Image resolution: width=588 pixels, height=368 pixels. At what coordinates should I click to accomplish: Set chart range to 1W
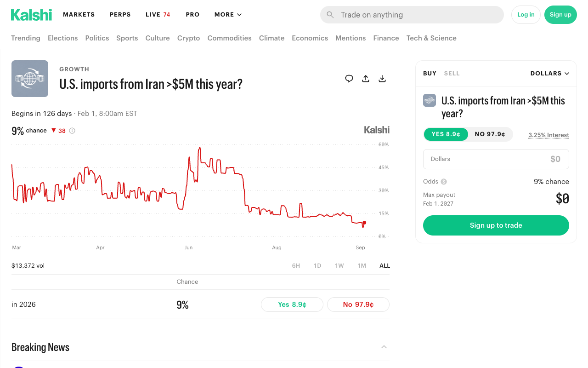click(339, 266)
